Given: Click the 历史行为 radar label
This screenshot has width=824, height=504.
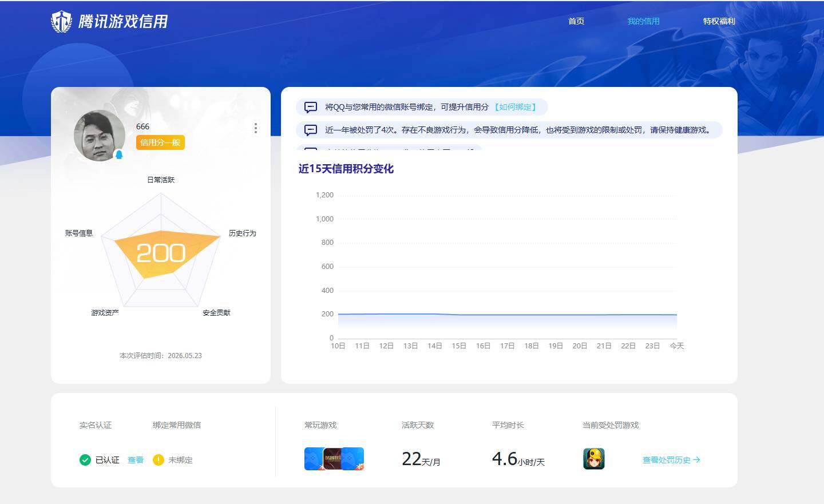Looking at the screenshot, I should click(x=243, y=233).
